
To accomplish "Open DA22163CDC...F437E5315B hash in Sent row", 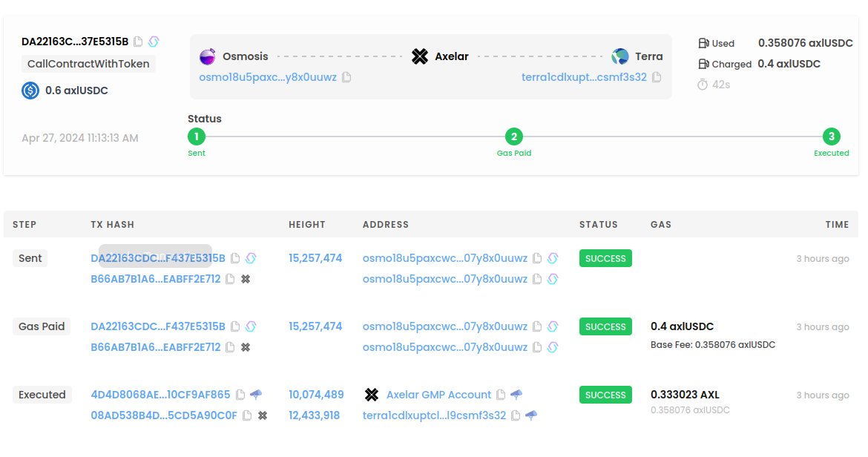I will 158,258.
